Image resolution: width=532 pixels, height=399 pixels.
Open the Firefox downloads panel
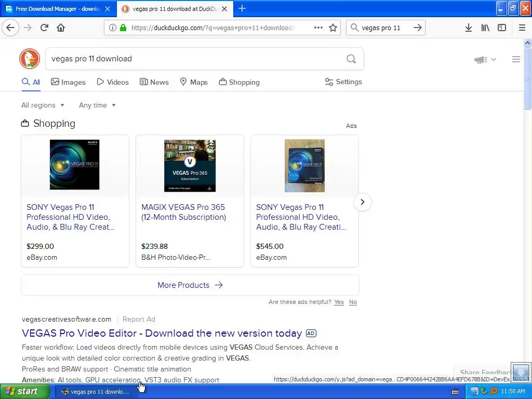[469, 28]
